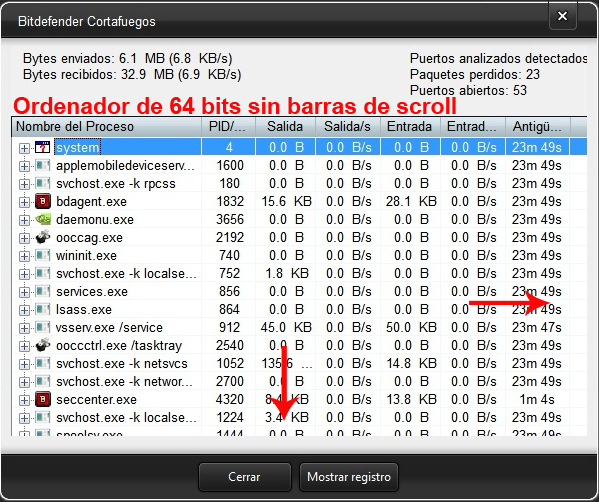The image size is (599, 502).
Task: Click PID value 1600
Action: [x=230, y=165]
